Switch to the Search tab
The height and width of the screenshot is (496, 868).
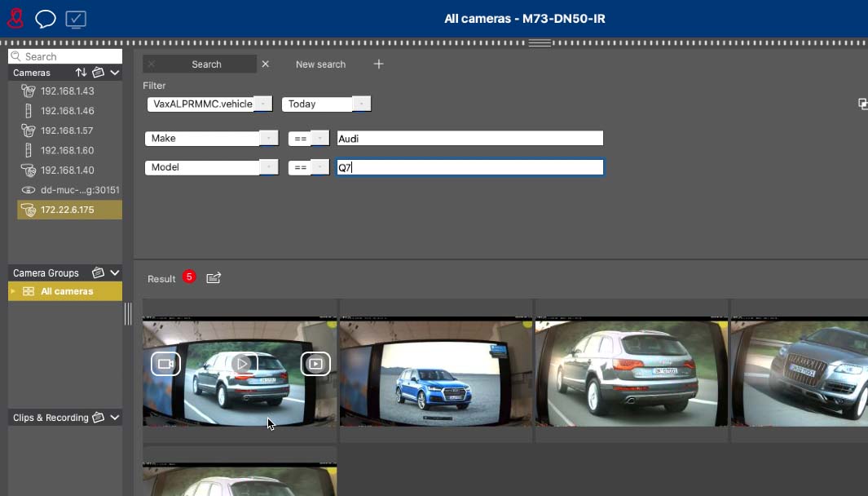(200, 64)
